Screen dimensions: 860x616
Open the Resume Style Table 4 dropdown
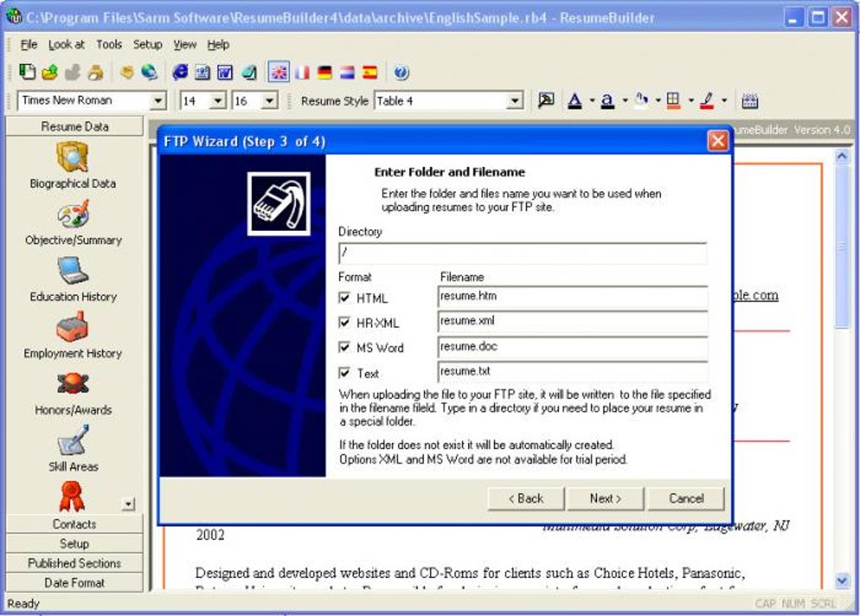[x=514, y=101]
